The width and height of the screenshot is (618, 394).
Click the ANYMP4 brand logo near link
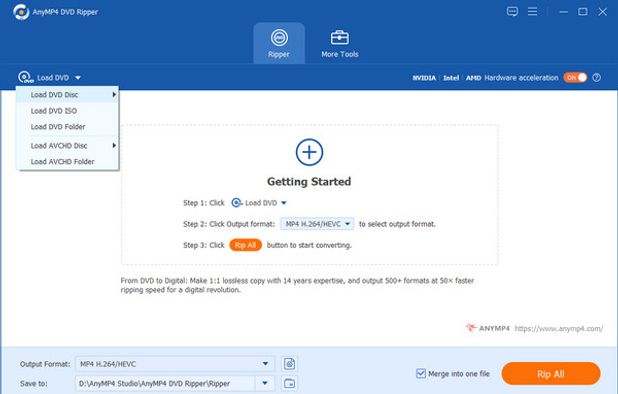click(488, 328)
